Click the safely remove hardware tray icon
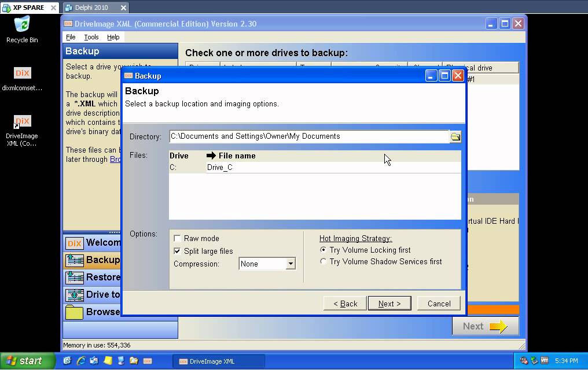This screenshot has width=588, height=370. (x=534, y=361)
